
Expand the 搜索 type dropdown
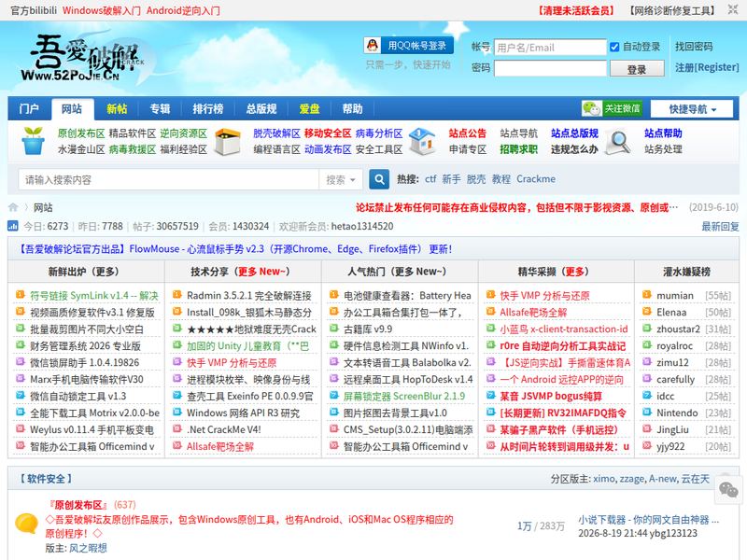[x=341, y=179]
